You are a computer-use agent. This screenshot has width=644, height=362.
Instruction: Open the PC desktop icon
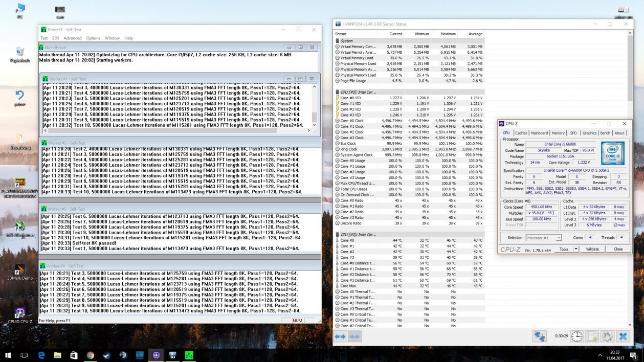[20, 11]
